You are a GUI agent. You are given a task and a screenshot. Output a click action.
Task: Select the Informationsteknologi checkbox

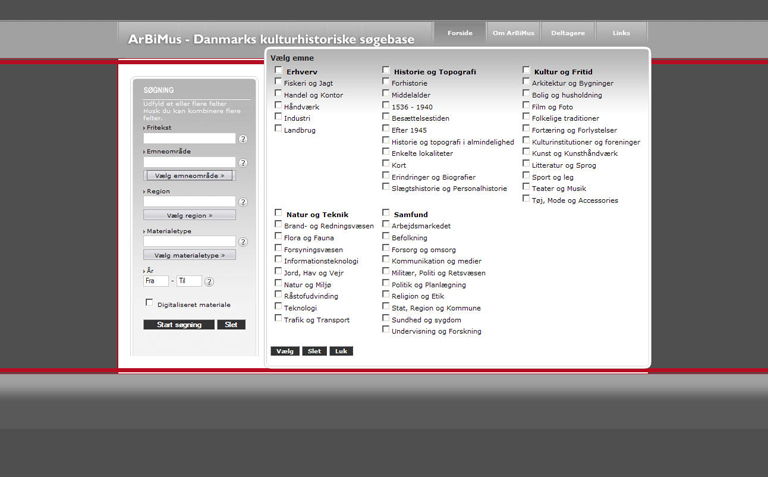(278, 260)
